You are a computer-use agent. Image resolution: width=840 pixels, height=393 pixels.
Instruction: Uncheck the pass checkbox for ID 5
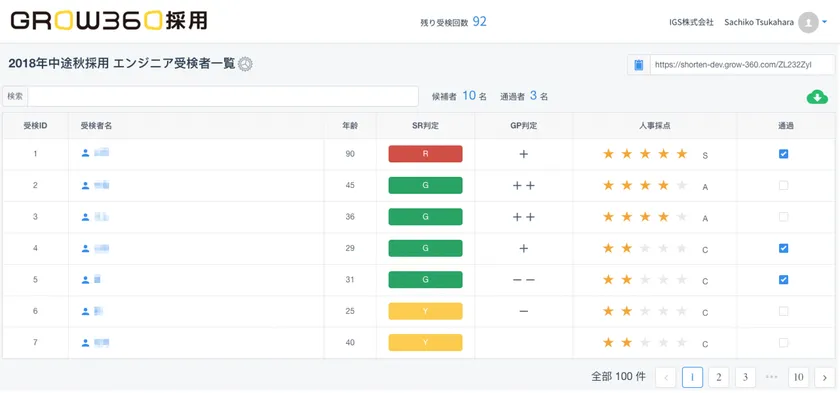pyautogui.click(x=783, y=280)
